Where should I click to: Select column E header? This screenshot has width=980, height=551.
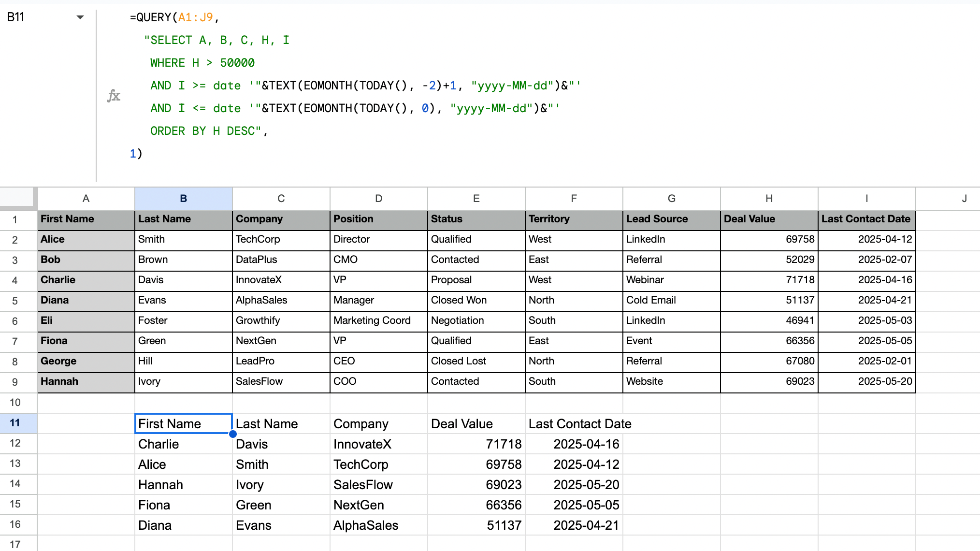pos(476,198)
